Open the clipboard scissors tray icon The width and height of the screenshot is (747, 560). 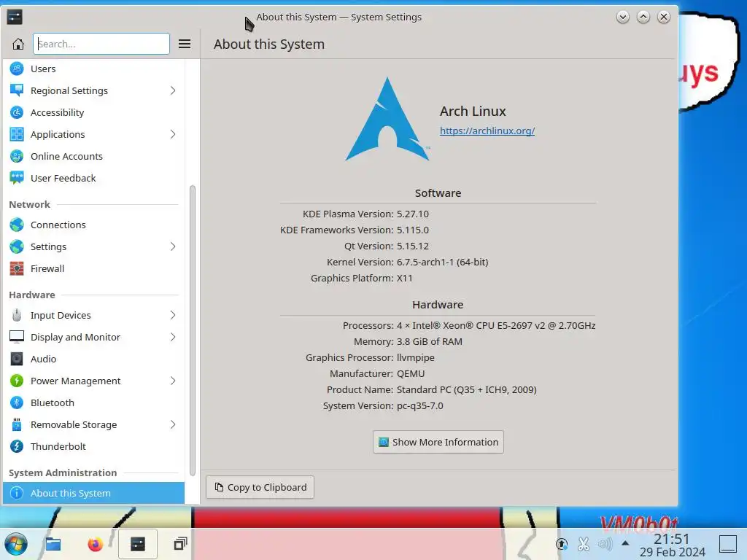[x=583, y=544]
